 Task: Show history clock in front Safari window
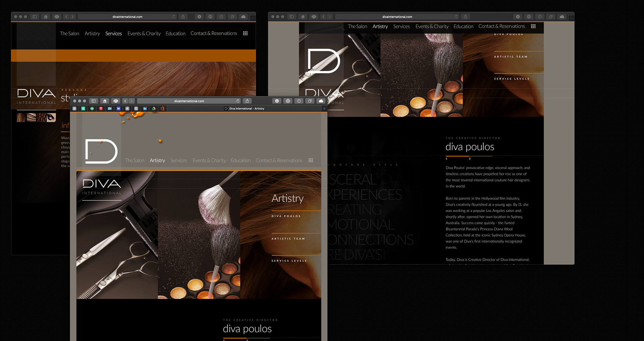pyautogui.click(x=299, y=101)
